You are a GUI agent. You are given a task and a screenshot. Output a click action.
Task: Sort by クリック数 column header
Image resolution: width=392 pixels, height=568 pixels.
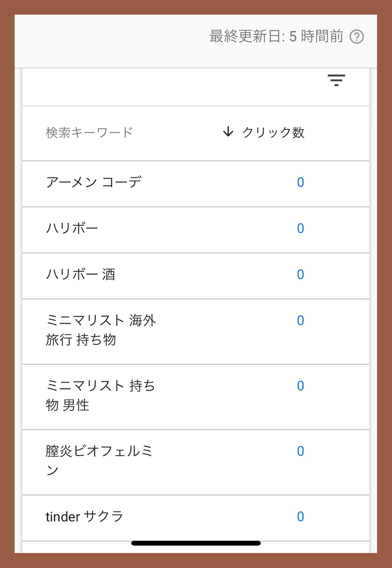tap(273, 132)
